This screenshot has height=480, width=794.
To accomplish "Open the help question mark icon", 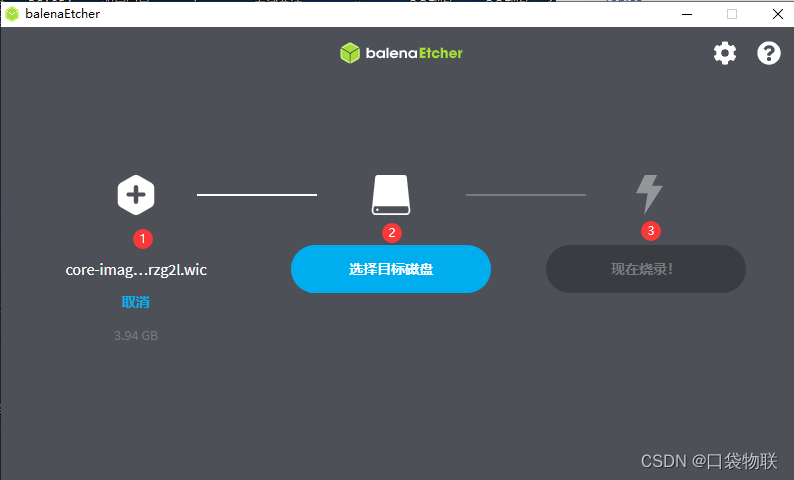I will click(769, 53).
